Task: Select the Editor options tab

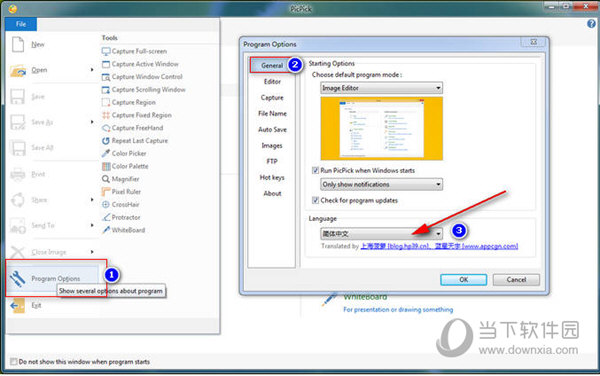Action: click(x=272, y=82)
